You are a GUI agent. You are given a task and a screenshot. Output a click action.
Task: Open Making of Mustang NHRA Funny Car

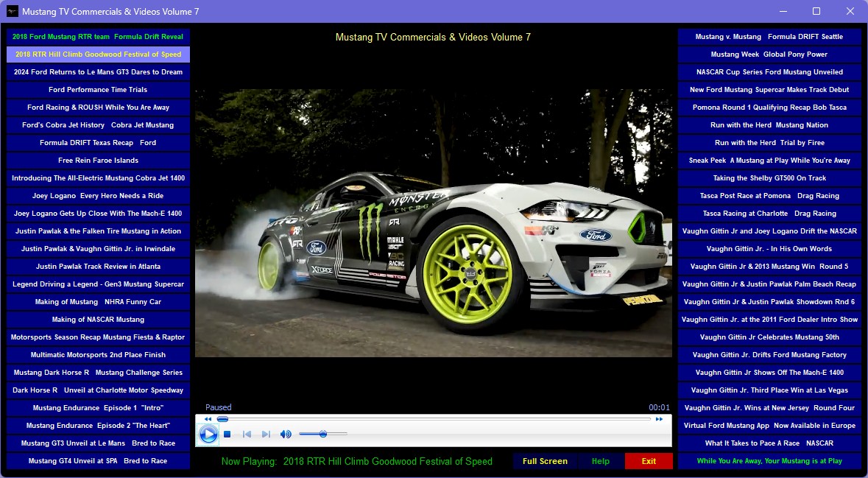tap(98, 302)
